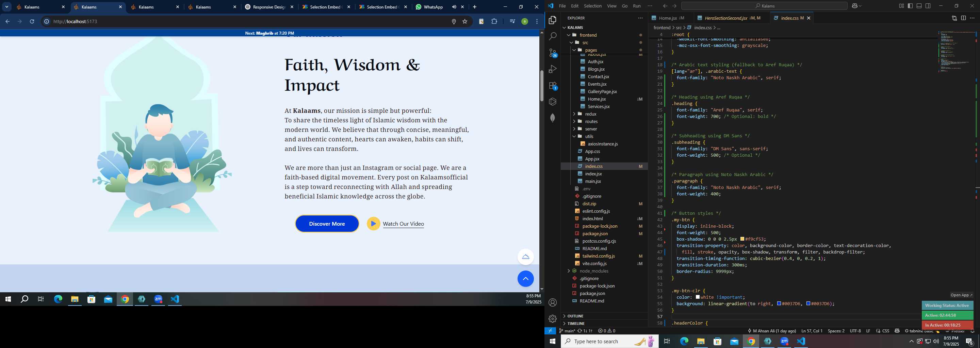
Task: Follow the Watch Our Video link
Action: tap(403, 224)
